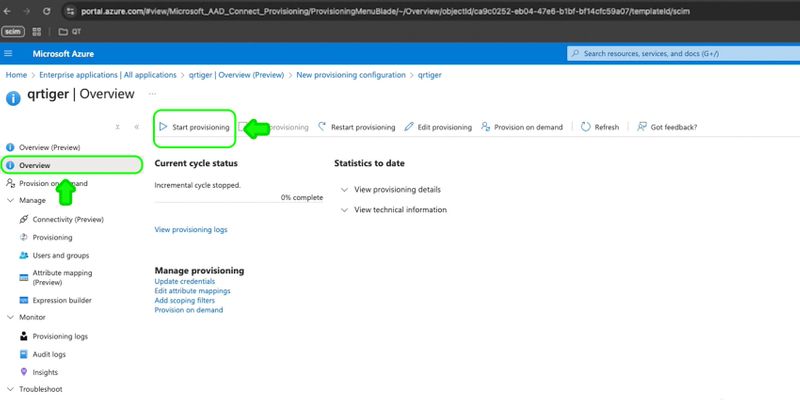This screenshot has height=400, width=800.
Task: Click Provision on demand link under Manage provisioning
Action: (189, 310)
